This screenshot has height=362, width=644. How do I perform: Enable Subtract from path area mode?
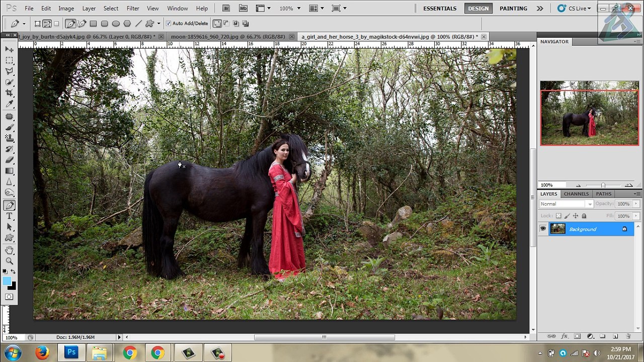[226, 24]
